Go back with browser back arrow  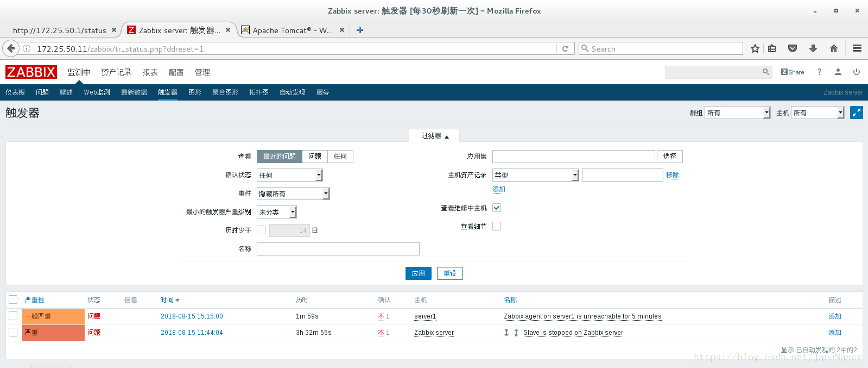pyautogui.click(x=11, y=48)
